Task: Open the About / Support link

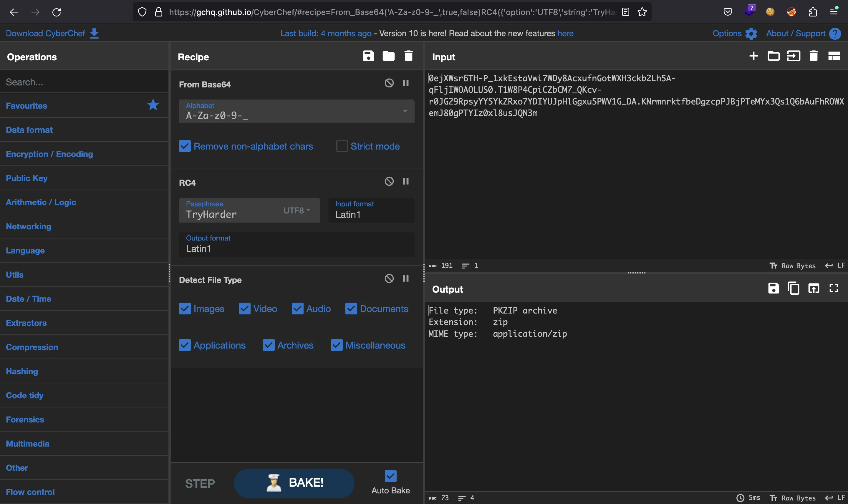Action: click(x=795, y=34)
